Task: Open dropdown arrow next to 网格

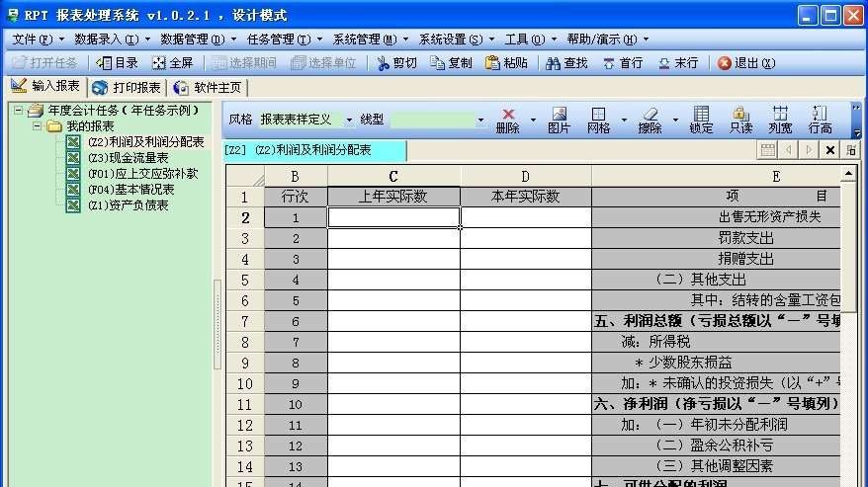Action: (x=624, y=120)
